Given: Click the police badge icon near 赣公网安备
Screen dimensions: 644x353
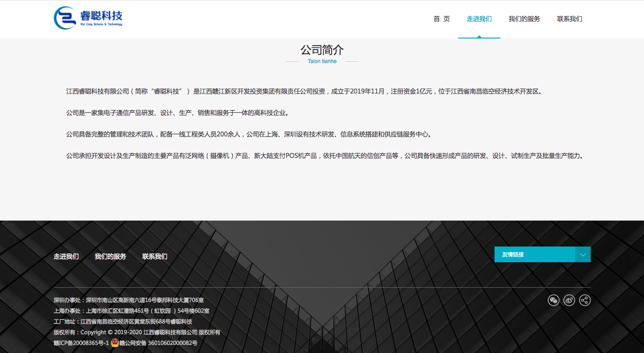Looking at the screenshot, I should pyautogui.click(x=115, y=343).
